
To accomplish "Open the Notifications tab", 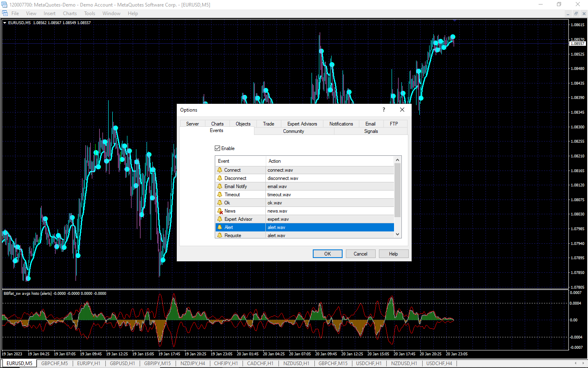I will click(x=341, y=124).
